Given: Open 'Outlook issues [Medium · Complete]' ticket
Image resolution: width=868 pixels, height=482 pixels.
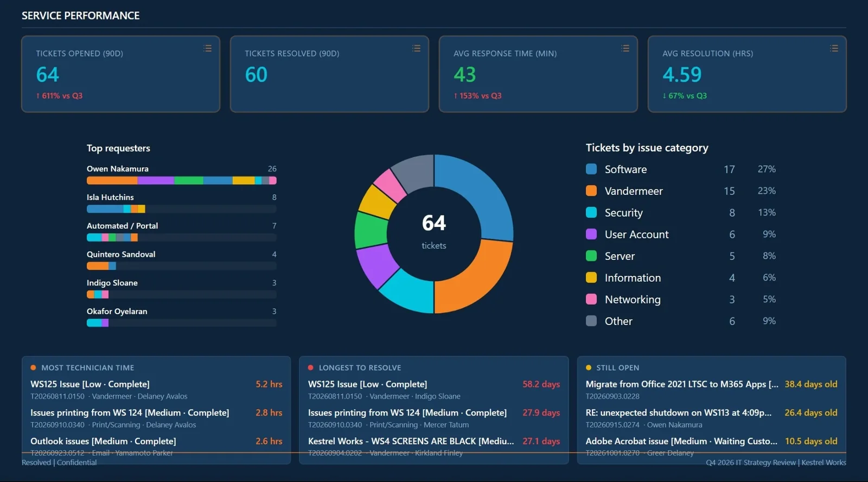Looking at the screenshot, I should point(103,441).
